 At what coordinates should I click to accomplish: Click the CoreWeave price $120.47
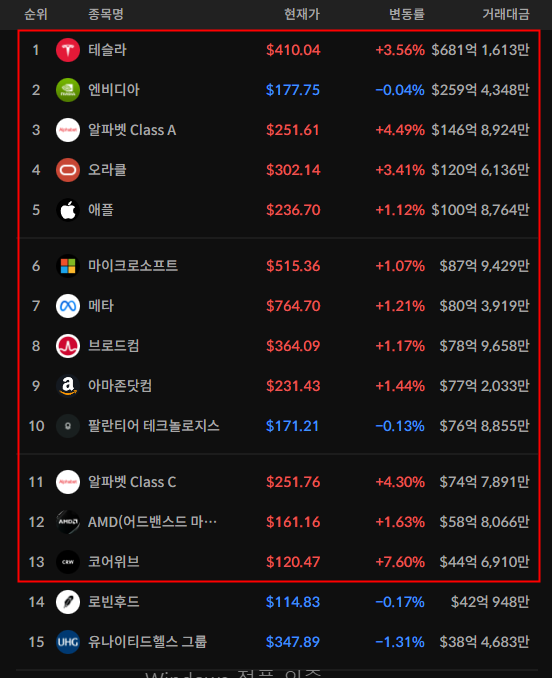click(293, 562)
